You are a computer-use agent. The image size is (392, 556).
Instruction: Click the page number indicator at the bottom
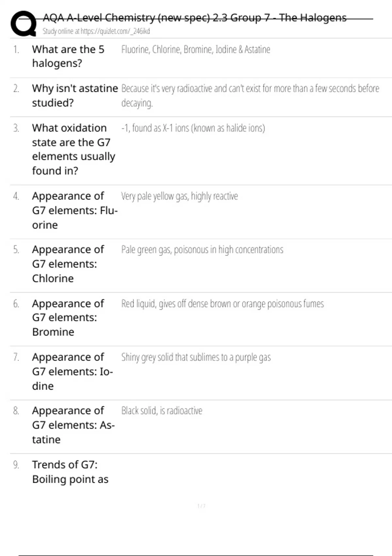click(x=201, y=506)
